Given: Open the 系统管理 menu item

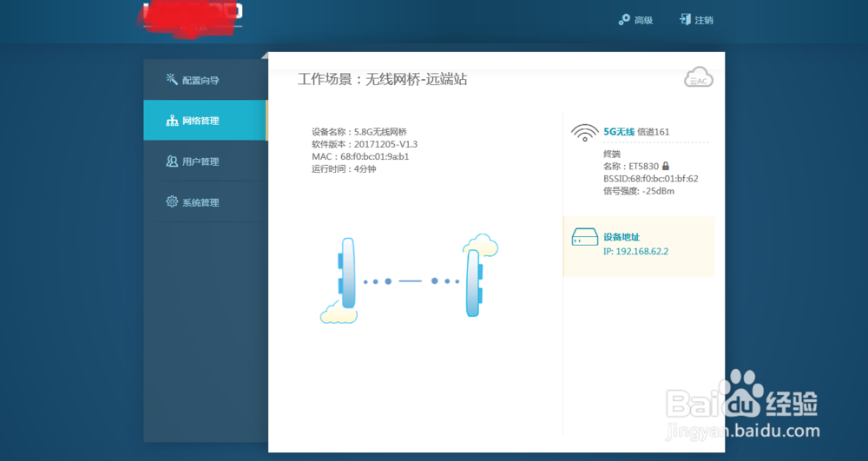Looking at the screenshot, I should coord(206,202).
